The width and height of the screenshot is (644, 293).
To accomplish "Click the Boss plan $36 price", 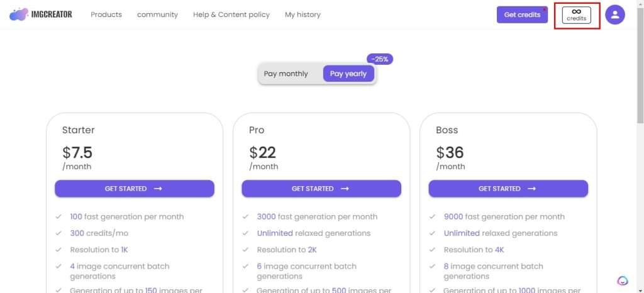I will click(450, 153).
